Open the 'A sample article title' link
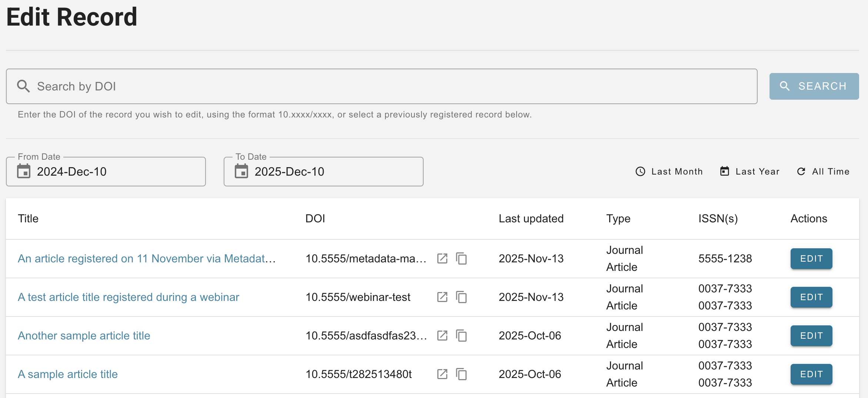The width and height of the screenshot is (868, 398). [68, 374]
